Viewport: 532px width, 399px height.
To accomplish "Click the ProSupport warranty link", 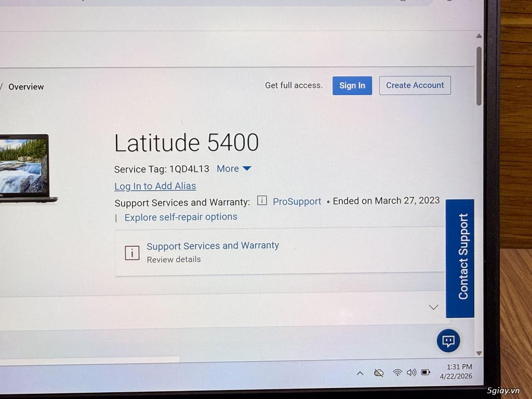I will click(297, 202).
